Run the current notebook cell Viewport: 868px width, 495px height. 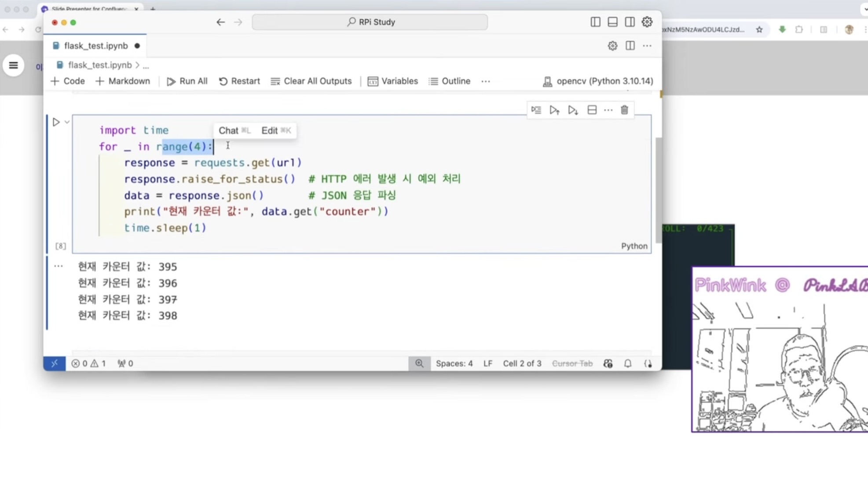tap(56, 122)
